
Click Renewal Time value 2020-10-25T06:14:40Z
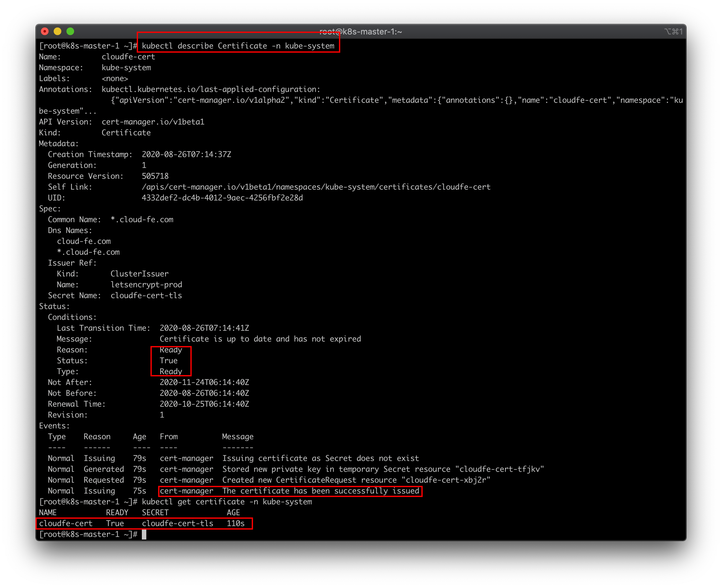coord(204,404)
